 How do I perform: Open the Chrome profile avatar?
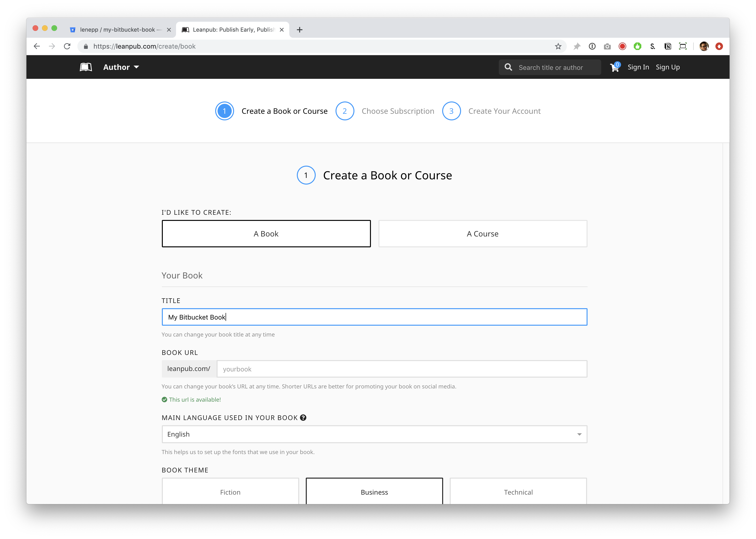tap(704, 46)
